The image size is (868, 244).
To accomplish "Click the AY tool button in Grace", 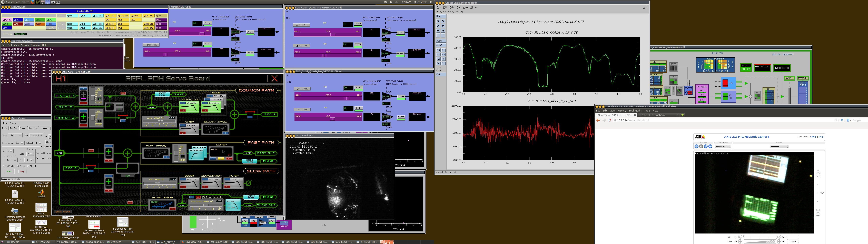I will point(443,55).
